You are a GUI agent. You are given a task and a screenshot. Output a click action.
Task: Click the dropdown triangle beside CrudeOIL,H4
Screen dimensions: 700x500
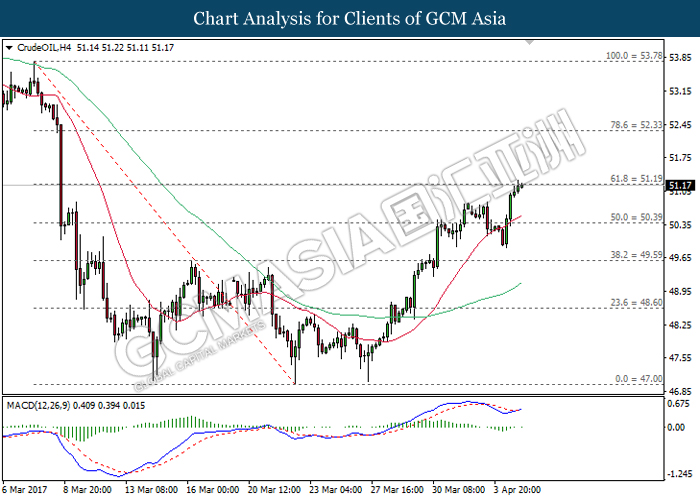click(9, 48)
